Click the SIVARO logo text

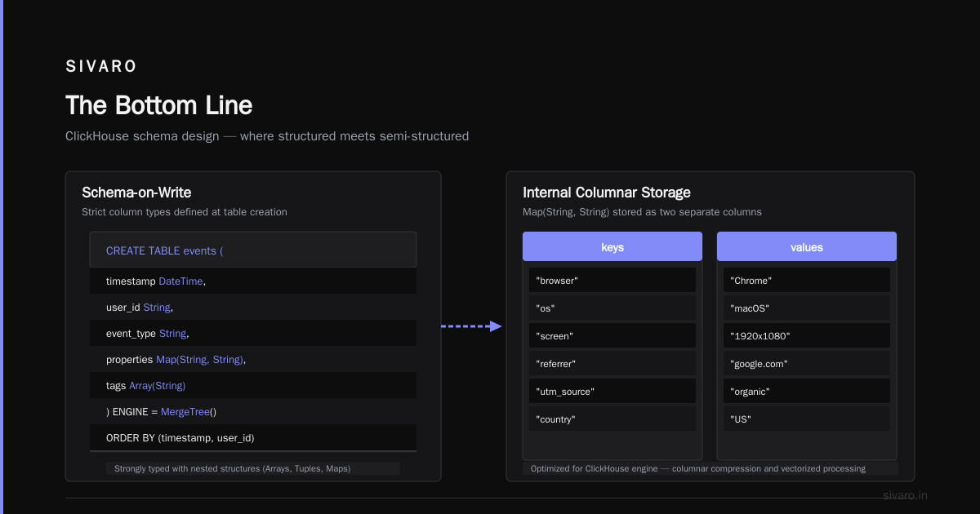pos(101,67)
